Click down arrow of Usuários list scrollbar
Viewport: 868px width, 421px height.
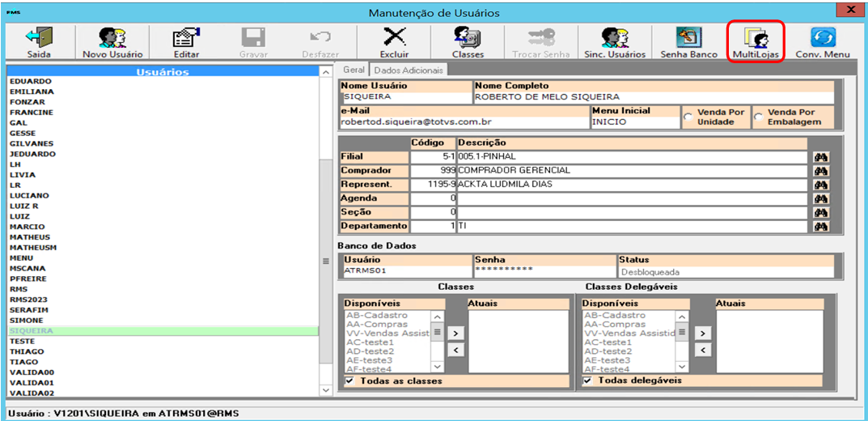pyautogui.click(x=326, y=391)
